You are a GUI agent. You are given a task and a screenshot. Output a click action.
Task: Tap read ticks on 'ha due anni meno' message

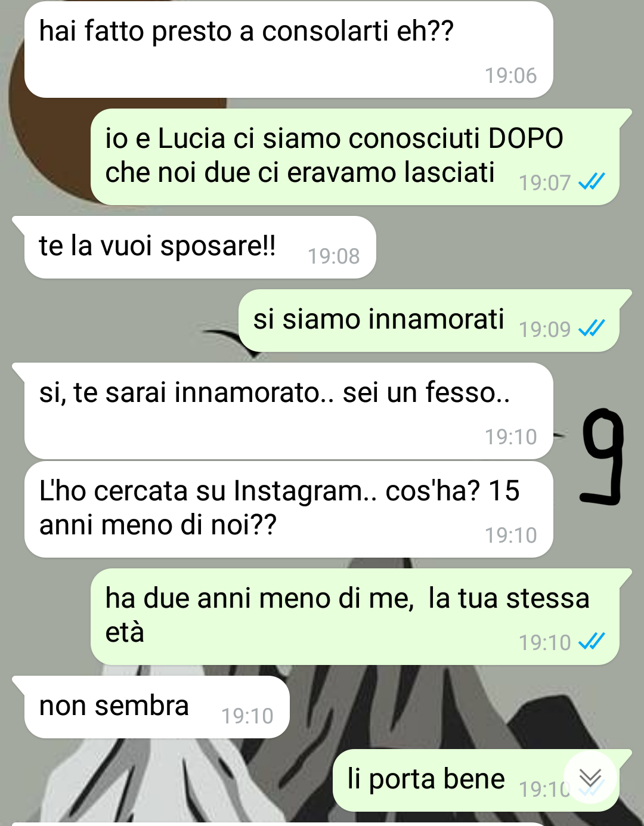[x=592, y=641]
